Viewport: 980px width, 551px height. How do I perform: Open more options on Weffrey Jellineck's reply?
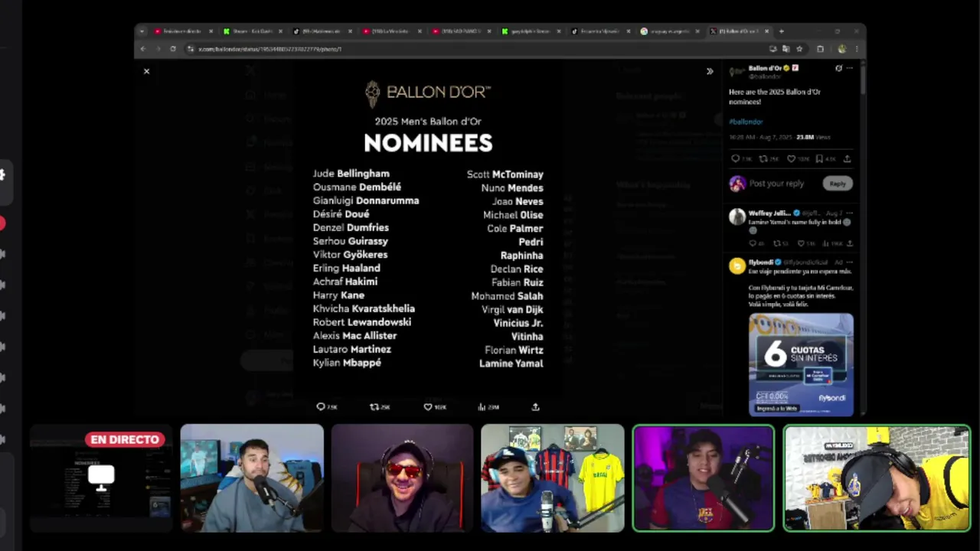pos(849,213)
